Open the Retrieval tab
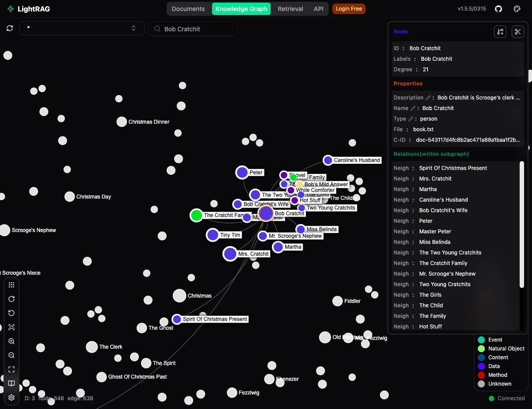Image resolution: width=532 pixels, height=409 pixels. [x=290, y=9]
